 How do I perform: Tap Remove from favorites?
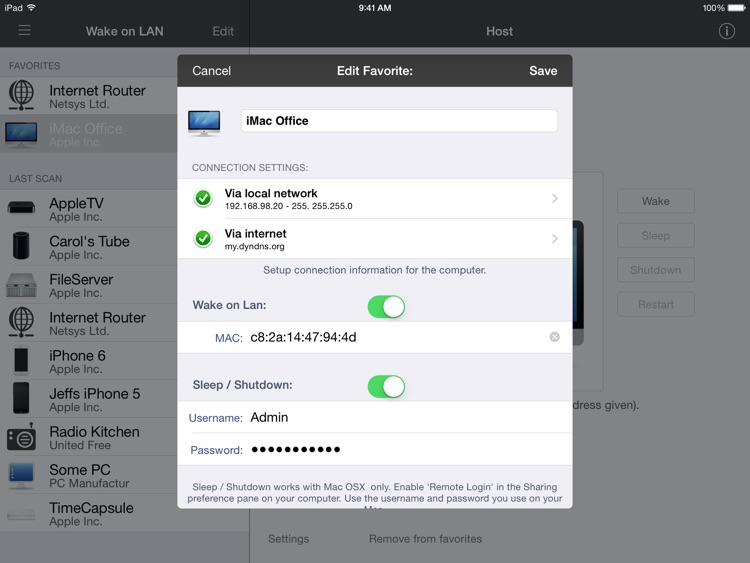(x=425, y=539)
